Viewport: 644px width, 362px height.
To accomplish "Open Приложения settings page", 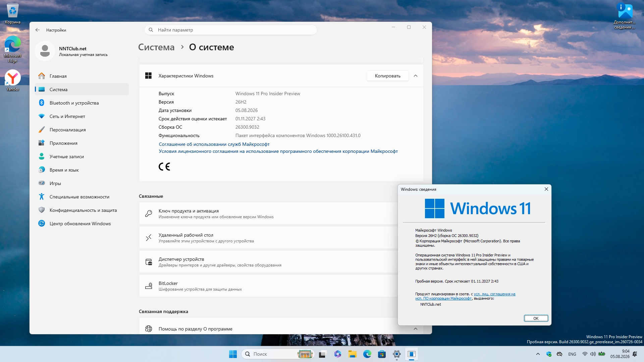I will [x=82, y=143].
